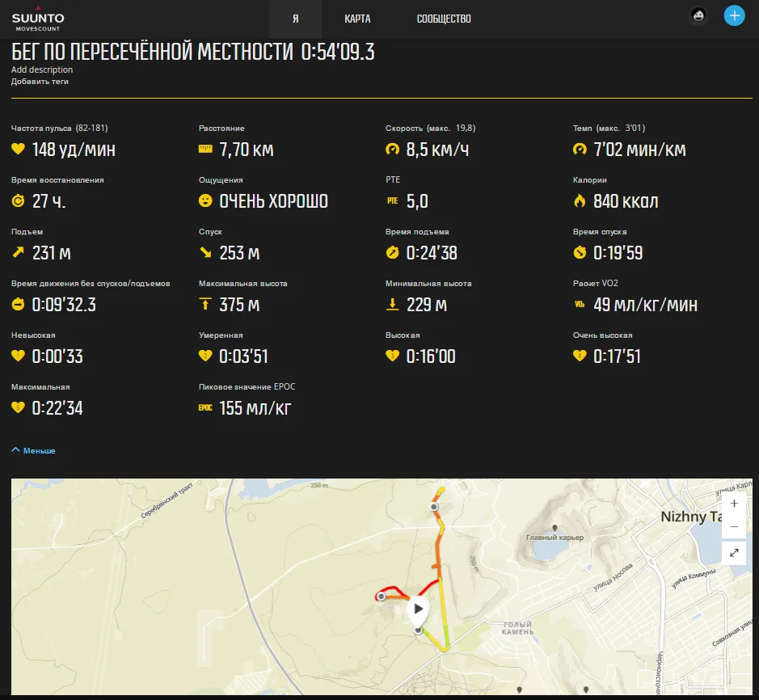Click zone 2 heart icon beside 0:03'51
759x700 pixels.
click(205, 356)
